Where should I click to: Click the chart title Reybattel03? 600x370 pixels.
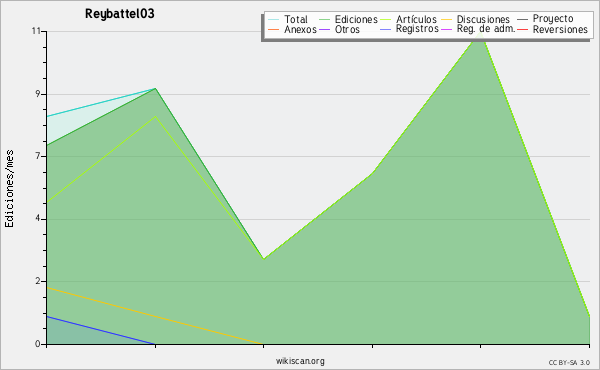[120, 14]
